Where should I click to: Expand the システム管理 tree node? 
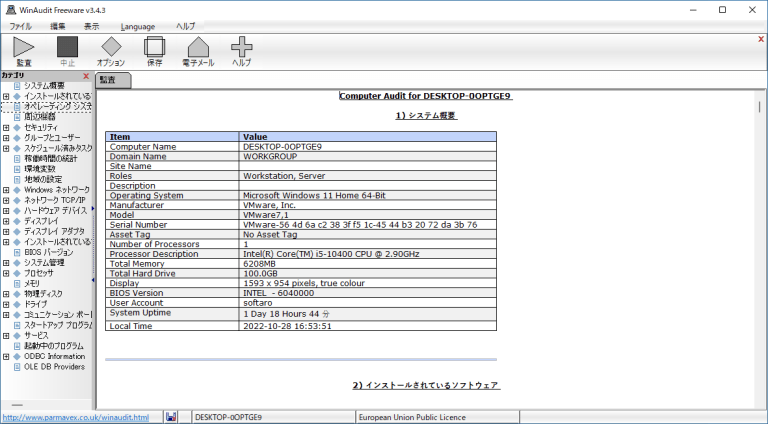pyautogui.click(x=6, y=263)
